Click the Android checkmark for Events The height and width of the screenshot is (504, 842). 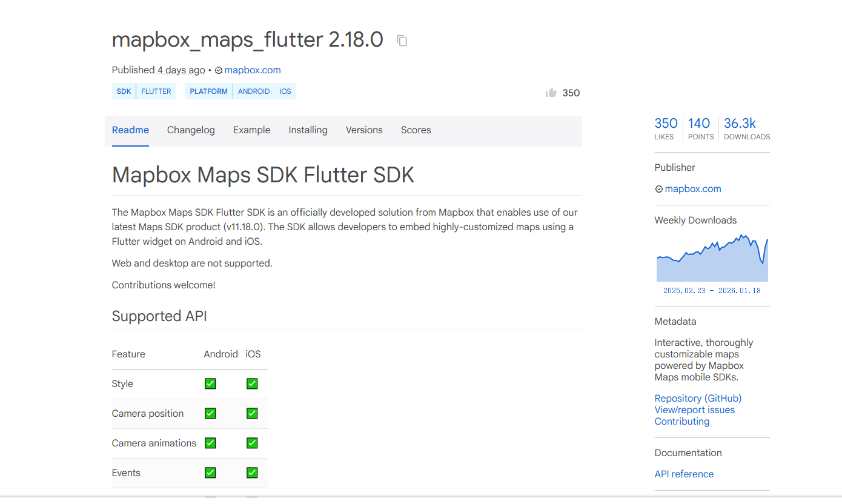[x=210, y=472]
